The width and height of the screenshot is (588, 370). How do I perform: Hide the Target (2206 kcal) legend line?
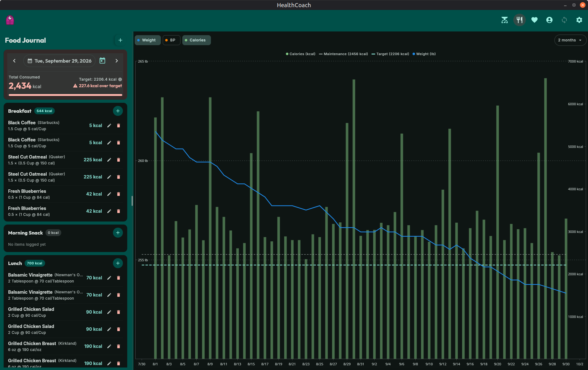click(390, 54)
